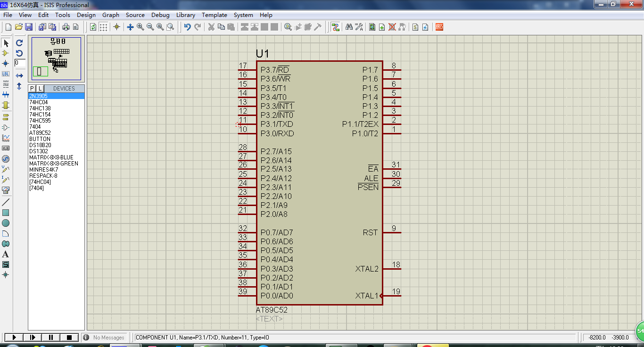Image resolution: width=644 pixels, height=347 pixels.
Task: Flip the part vertically with Y-mirror
Action: point(19,86)
